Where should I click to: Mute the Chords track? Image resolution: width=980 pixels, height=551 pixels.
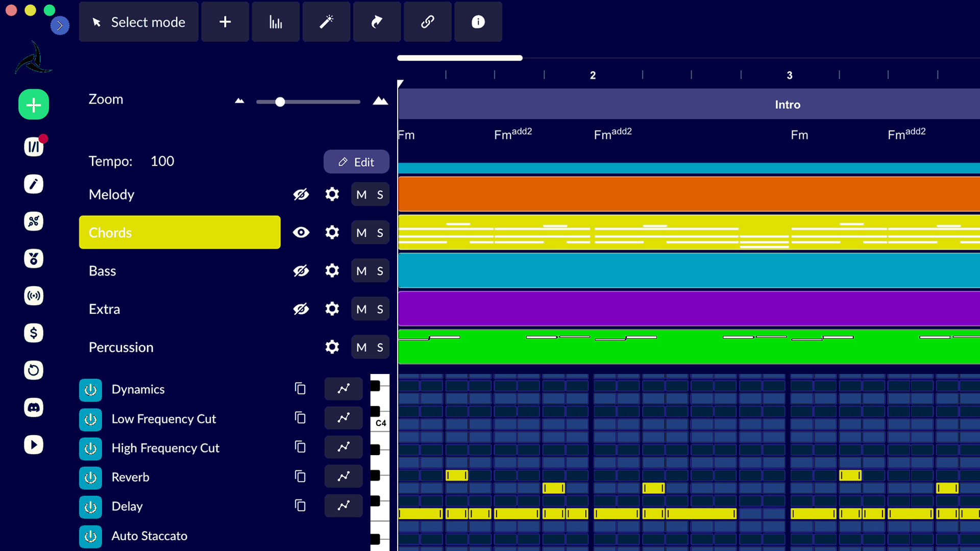(361, 233)
